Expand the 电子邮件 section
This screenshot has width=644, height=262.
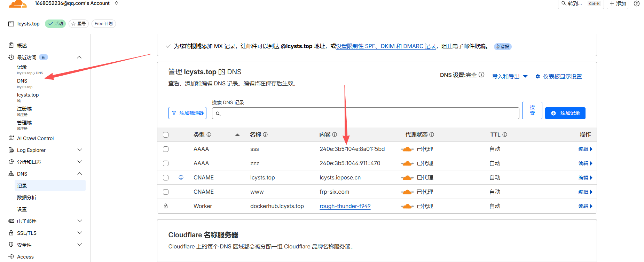pyautogui.click(x=79, y=221)
